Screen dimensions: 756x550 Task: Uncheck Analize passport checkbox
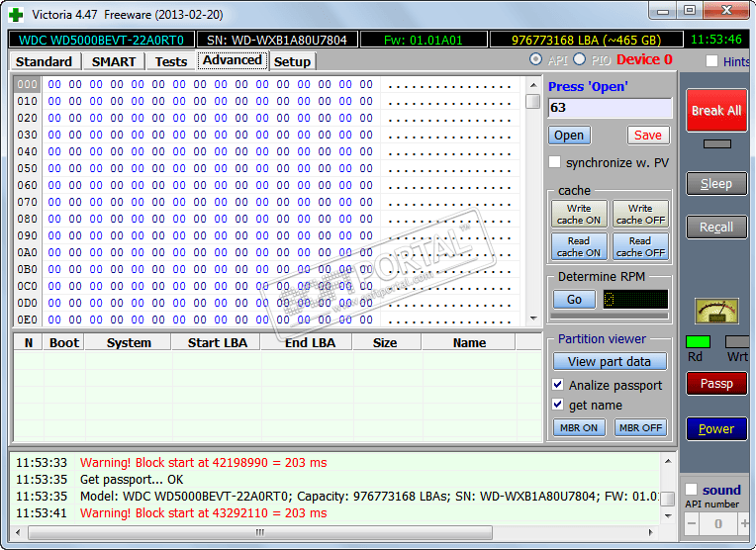[x=558, y=384]
